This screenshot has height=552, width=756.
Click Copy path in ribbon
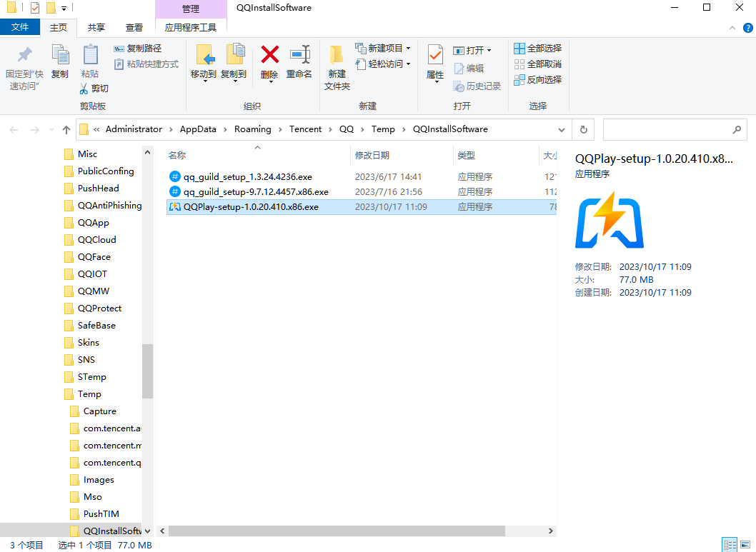click(x=138, y=48)
